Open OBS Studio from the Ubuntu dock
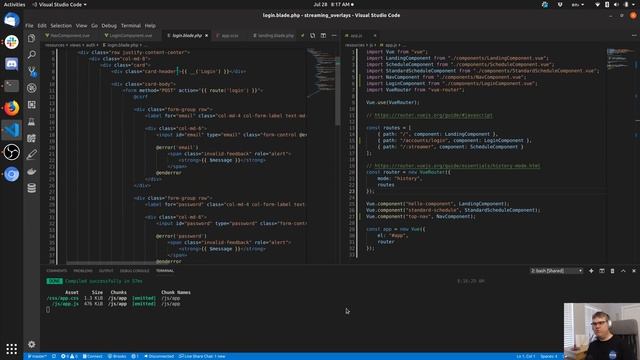 (x=11, y=152)
